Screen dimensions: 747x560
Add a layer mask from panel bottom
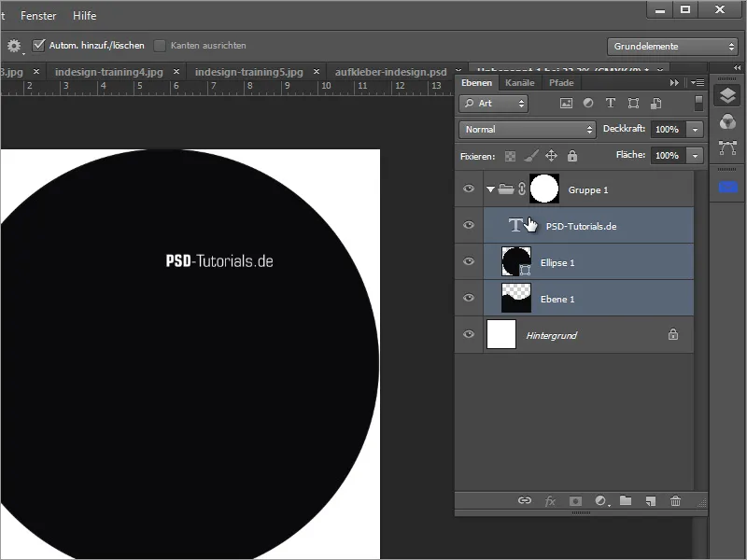pos(575,501)
